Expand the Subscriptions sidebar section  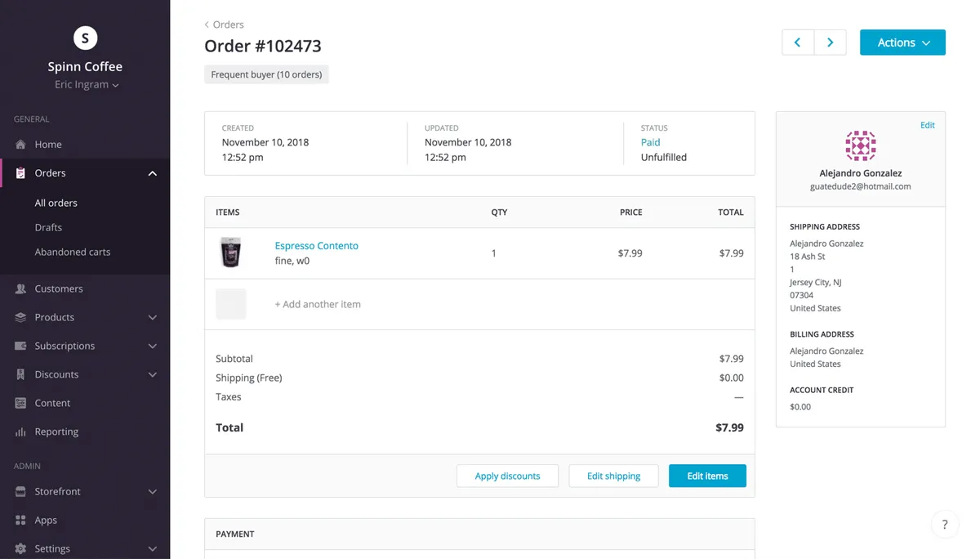click(153, 346)
